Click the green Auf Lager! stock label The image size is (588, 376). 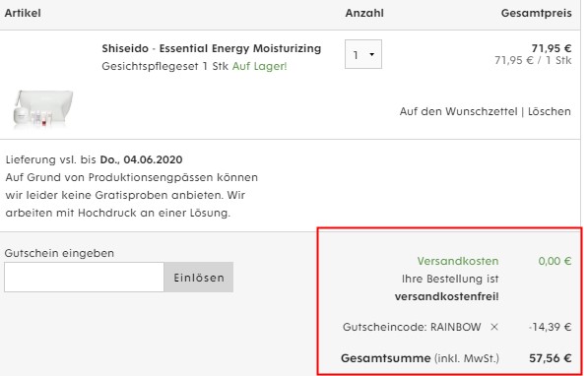[x=259, y=66]
